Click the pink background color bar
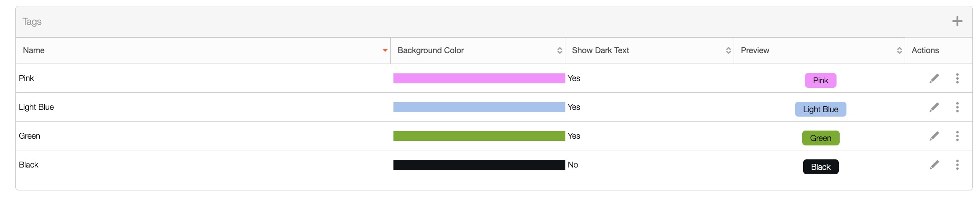The image size is (980, 199). tap(479, 78)
